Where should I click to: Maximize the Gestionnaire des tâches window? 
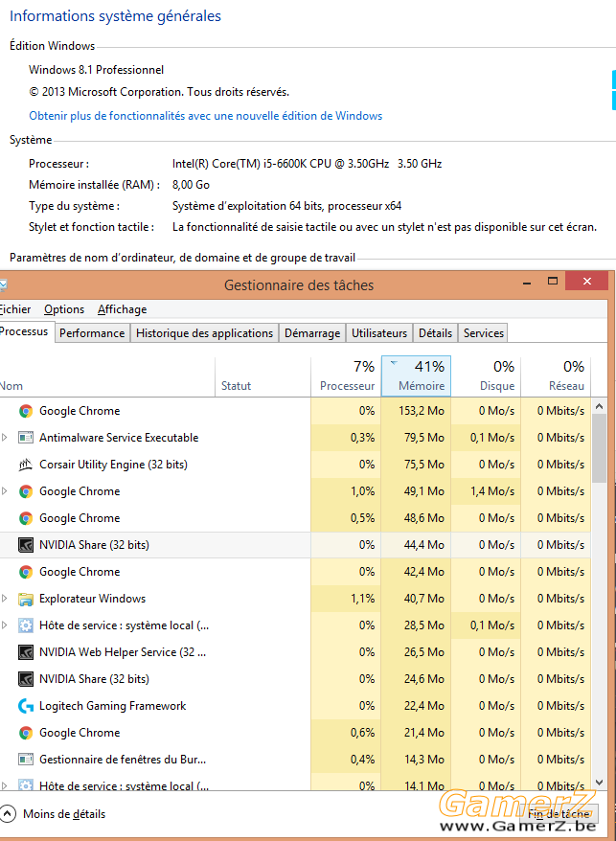553,281
